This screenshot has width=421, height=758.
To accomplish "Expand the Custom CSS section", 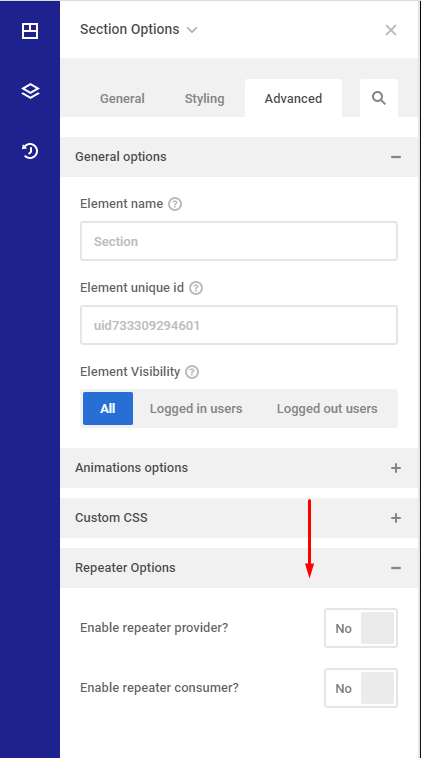I will coord(239,518).
